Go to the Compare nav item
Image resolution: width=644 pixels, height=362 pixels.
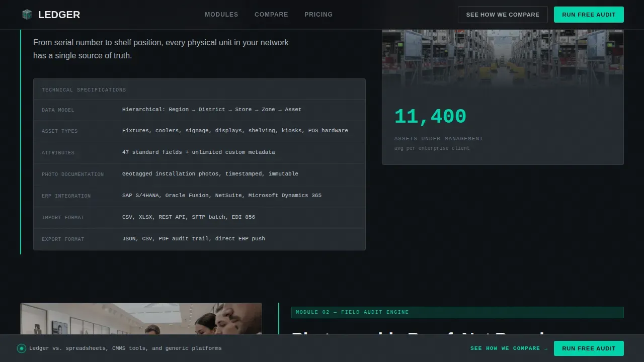(x=271, y=15)
